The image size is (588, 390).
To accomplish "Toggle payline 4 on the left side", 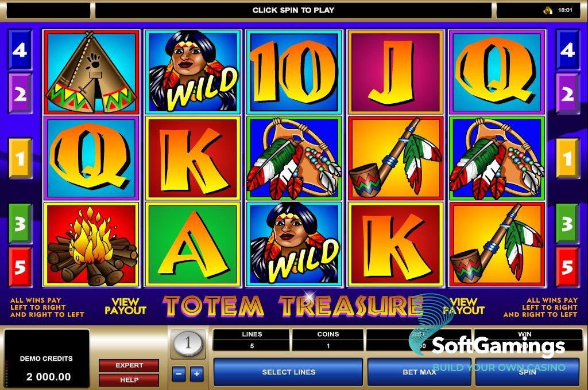I will coord(20,50).
